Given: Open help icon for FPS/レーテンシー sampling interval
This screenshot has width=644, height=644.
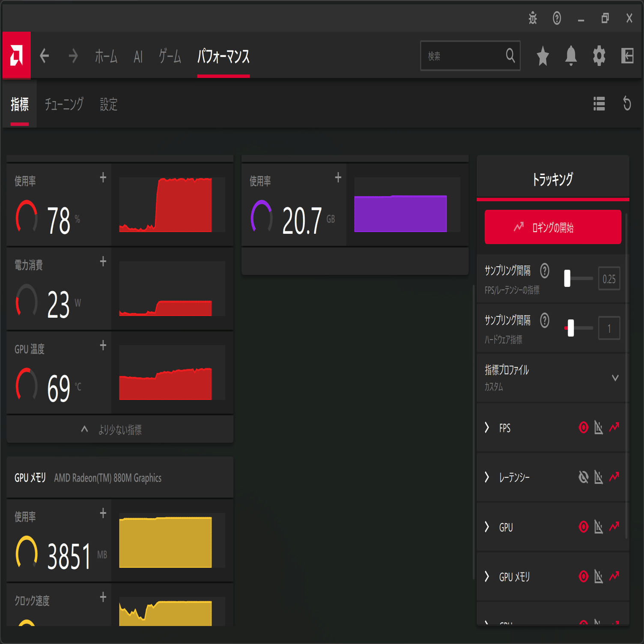Looking at the screenshot, I should pos(545,271).
